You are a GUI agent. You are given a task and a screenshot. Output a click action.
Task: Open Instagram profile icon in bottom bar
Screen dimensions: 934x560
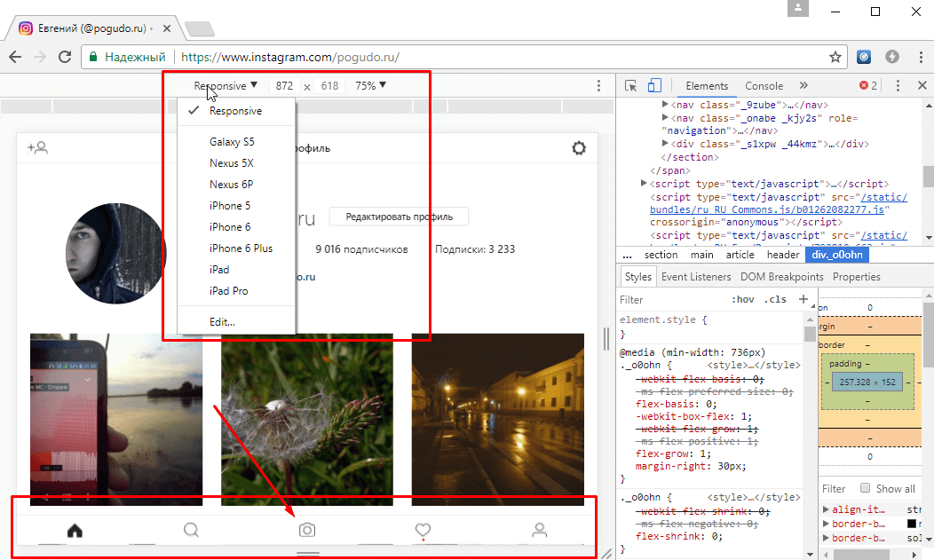[540, 530]
